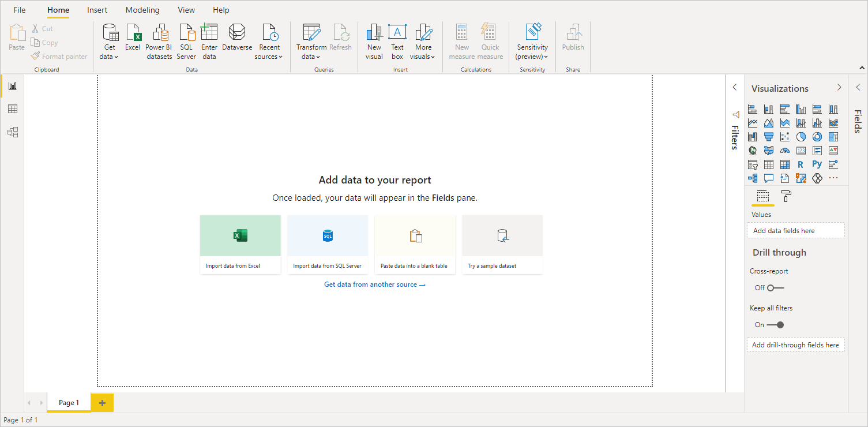Switch to the Modeling ribbon tab
Screen dimensions: 868x427
tap(142, 10)
